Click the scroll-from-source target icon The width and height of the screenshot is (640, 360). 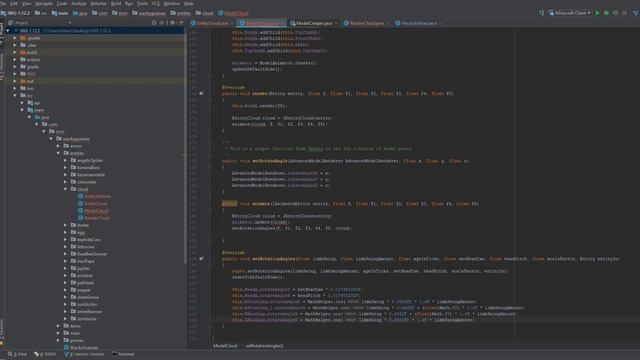click(x=154, y=23)
